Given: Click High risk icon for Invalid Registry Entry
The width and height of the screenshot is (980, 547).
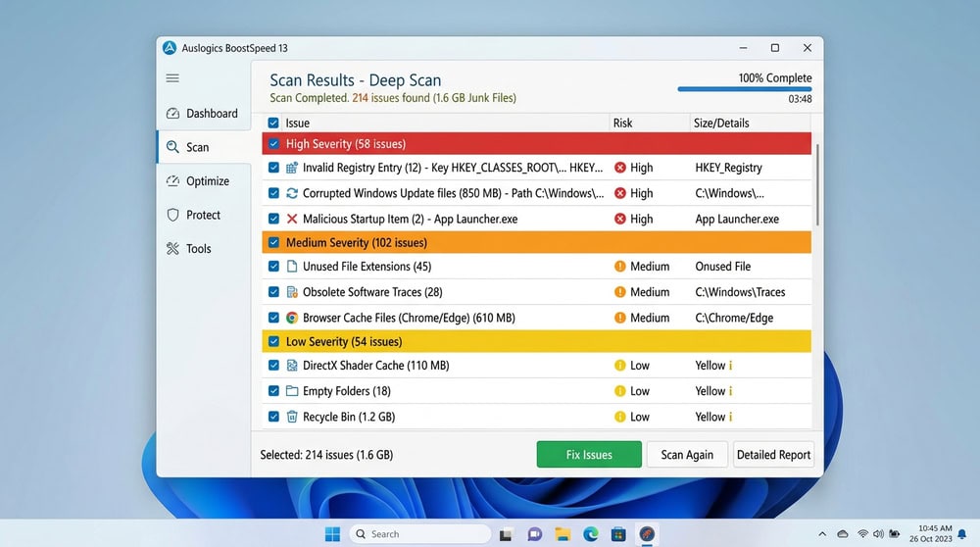Looking at the screenshot, I should [620, 168].
